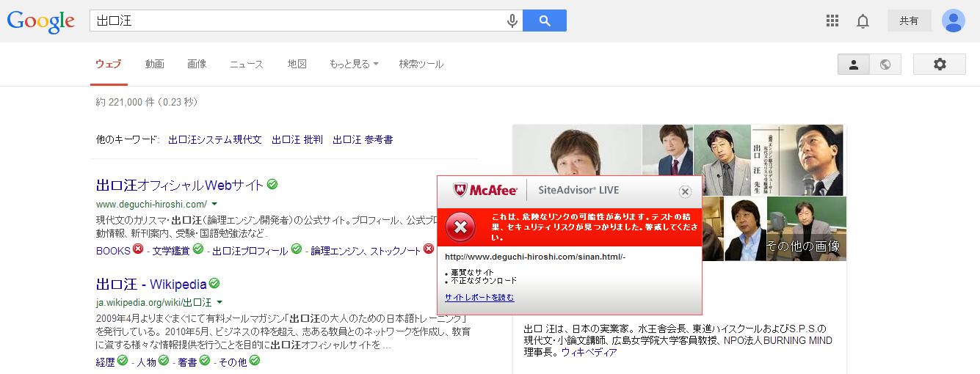The width and height of the screenshot is (980, 374).
Task: Click the popup URL deguchi-hiroshi.com/sinan.html
Action: [535, 257]
